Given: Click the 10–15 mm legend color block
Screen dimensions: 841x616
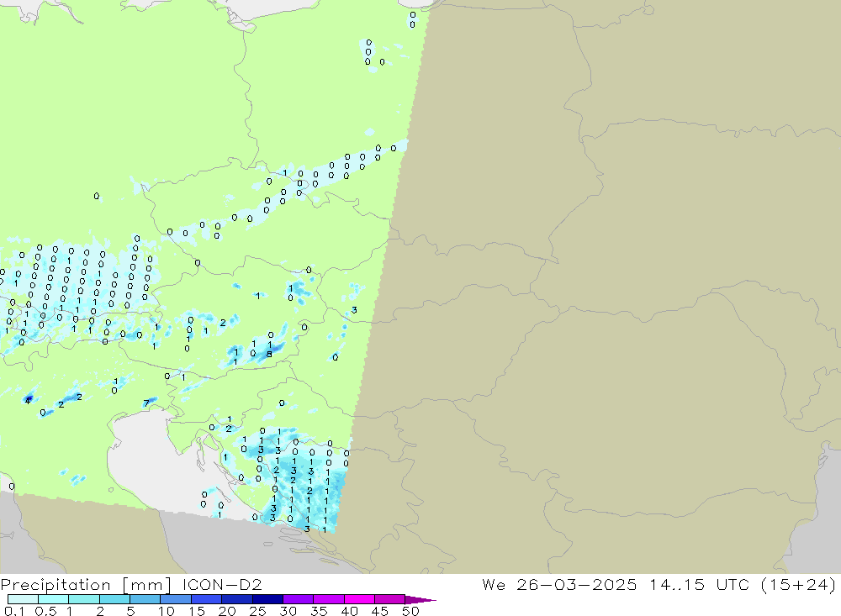Looking at the screenshot, I should [176, 599].
